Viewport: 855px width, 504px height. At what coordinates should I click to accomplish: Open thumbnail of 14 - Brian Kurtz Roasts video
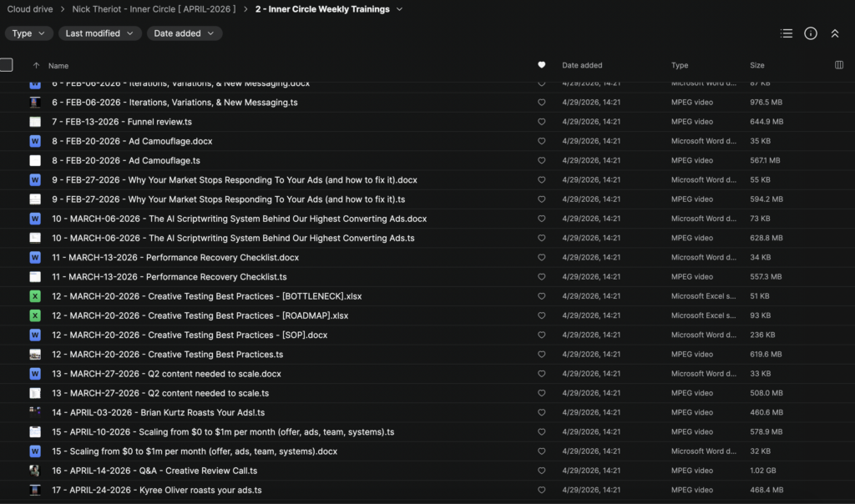tap(35, 412)
